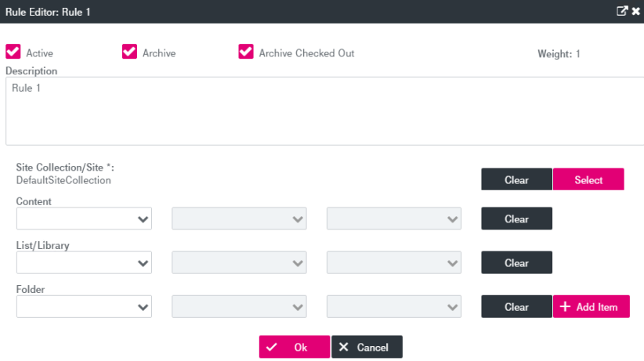Clear the List/Library row
The height and width of the screenshot is (361, 644).
[x=516, y=263]
